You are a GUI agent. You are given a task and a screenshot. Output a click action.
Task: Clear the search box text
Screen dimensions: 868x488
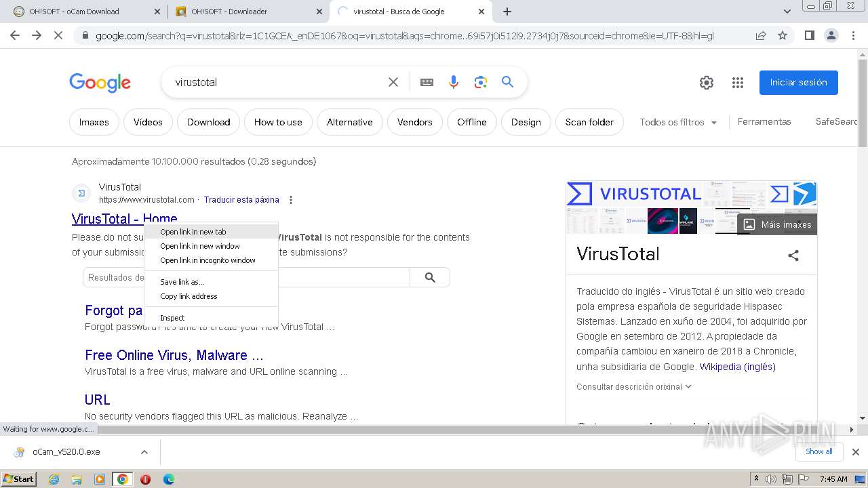[393, 82]
